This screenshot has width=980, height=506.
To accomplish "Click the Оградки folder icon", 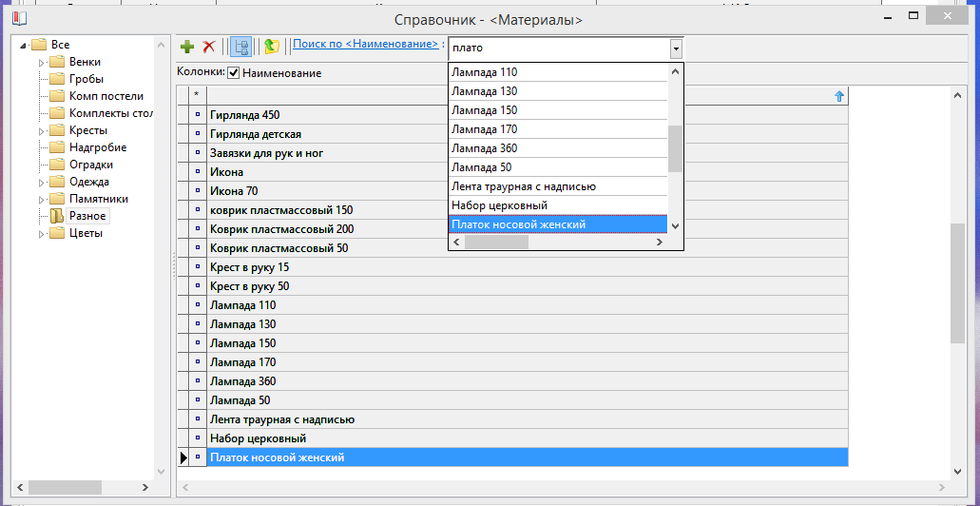I will coord(57,165).
